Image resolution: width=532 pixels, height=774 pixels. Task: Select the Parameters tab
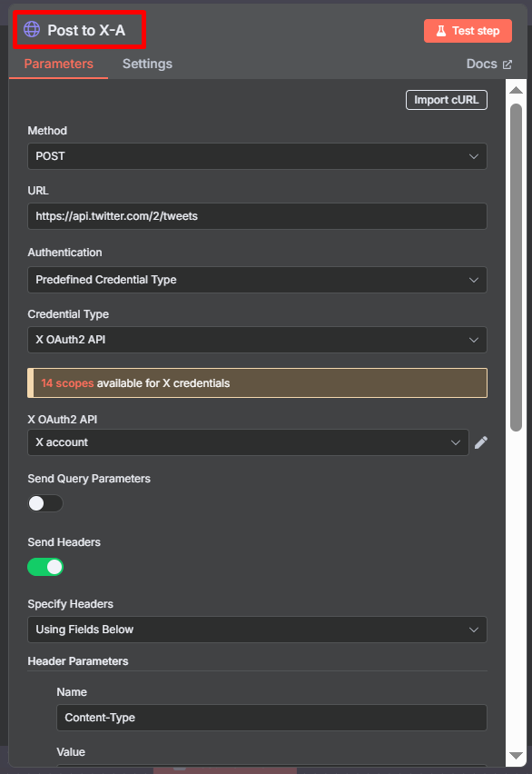59,64
